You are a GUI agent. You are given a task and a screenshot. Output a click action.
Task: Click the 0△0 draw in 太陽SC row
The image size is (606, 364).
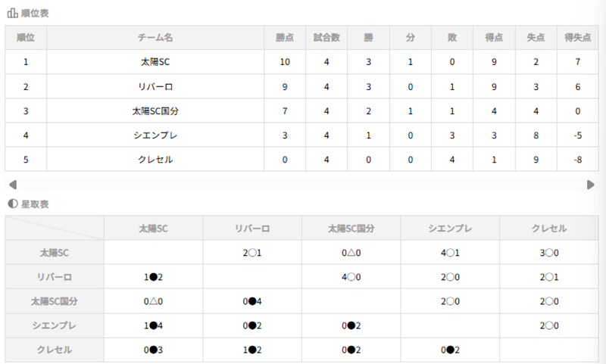point(351,253)
